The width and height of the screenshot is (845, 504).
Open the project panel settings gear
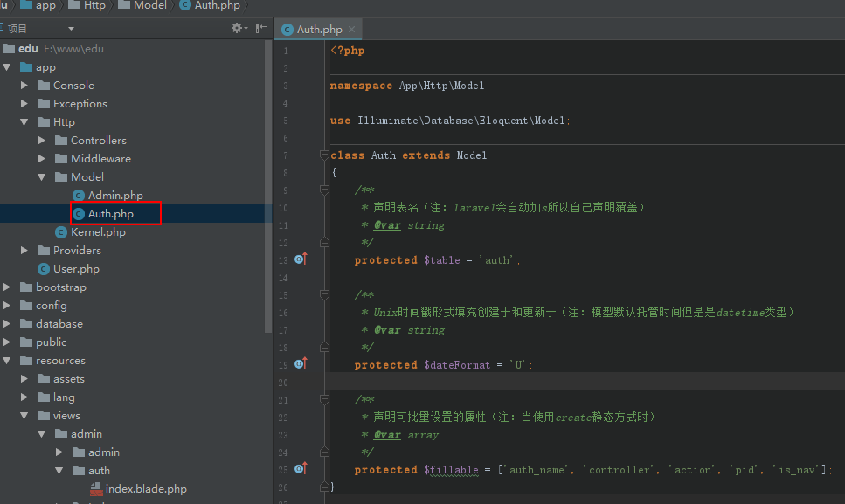point(236,28)
